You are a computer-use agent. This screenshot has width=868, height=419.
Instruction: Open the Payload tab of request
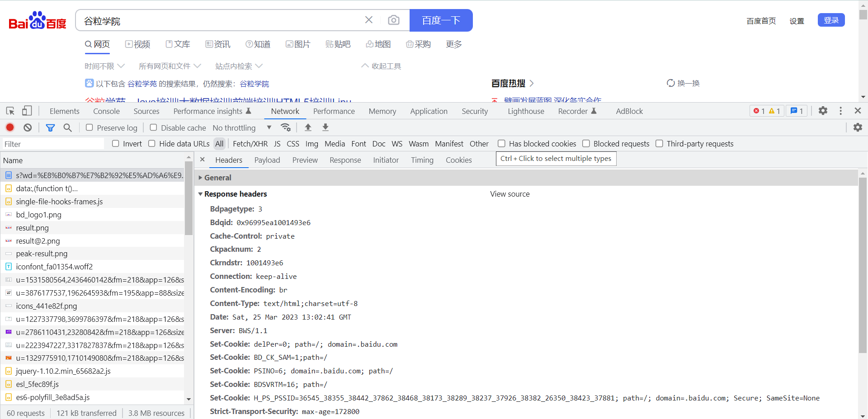coord(267,160)
